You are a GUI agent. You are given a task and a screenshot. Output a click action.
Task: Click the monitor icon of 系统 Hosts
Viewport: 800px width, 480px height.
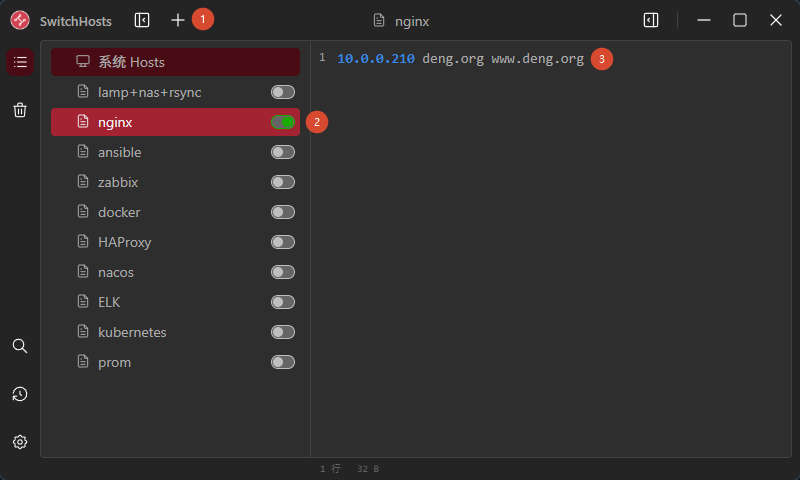click(x=83, y=62)
